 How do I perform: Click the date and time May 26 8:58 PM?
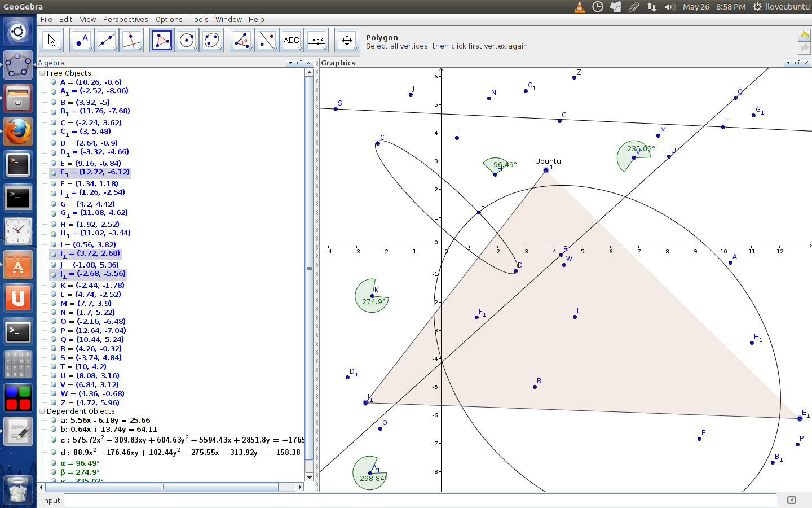click(x=714, y=7)
